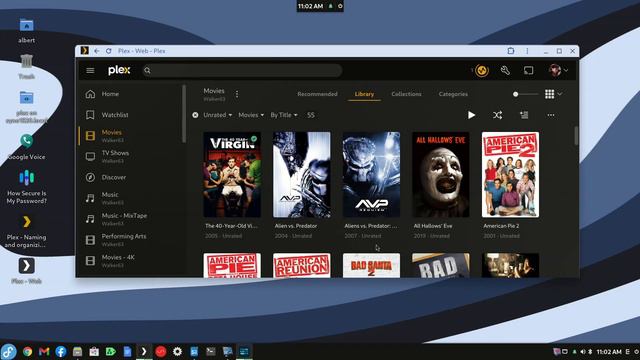Open American Reunion poster
This screenshot has width=640, height=360.
(x=302, y=265)
